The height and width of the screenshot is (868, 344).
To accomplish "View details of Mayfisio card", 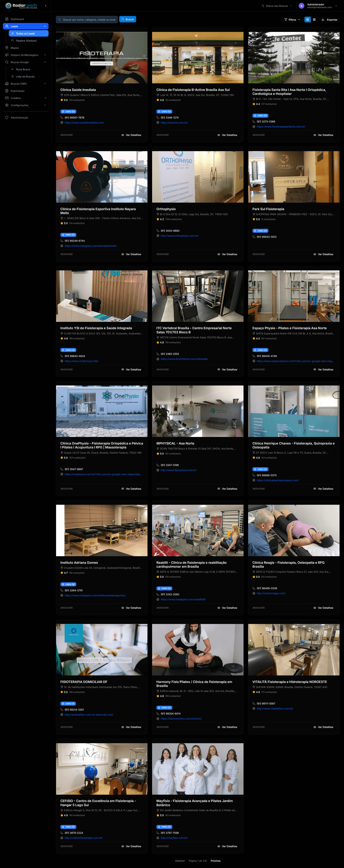I will (x=227, y=846).
